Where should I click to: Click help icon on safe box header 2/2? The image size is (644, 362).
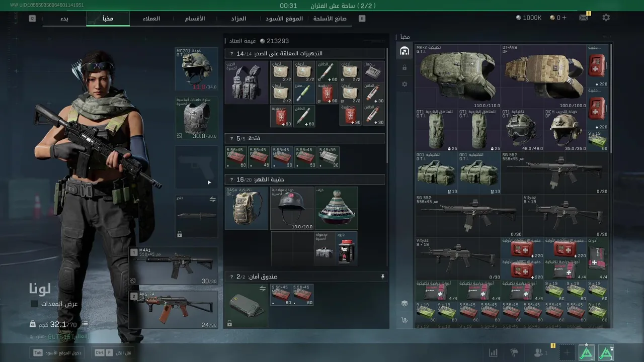pyautogui.click(x=231, y=277)
